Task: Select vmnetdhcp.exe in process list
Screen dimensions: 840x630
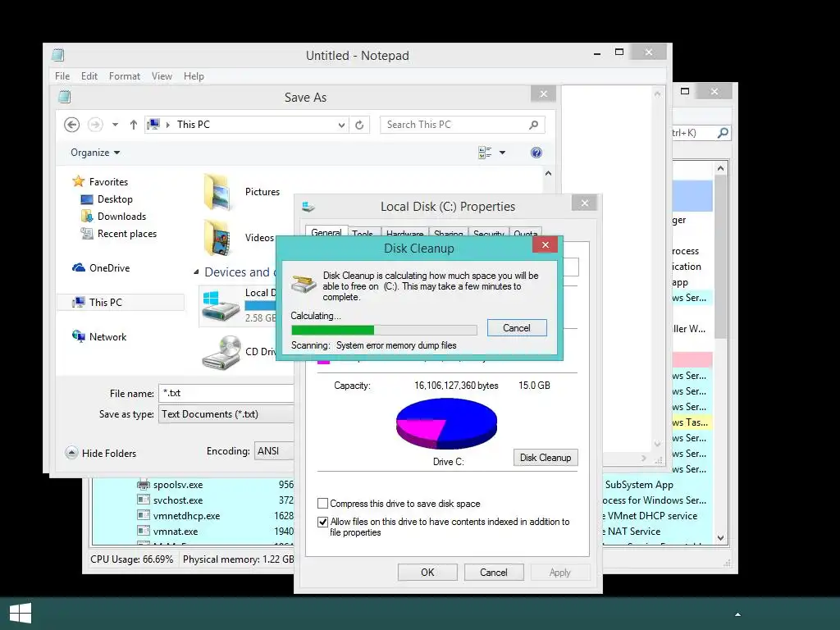Action: 186,516
